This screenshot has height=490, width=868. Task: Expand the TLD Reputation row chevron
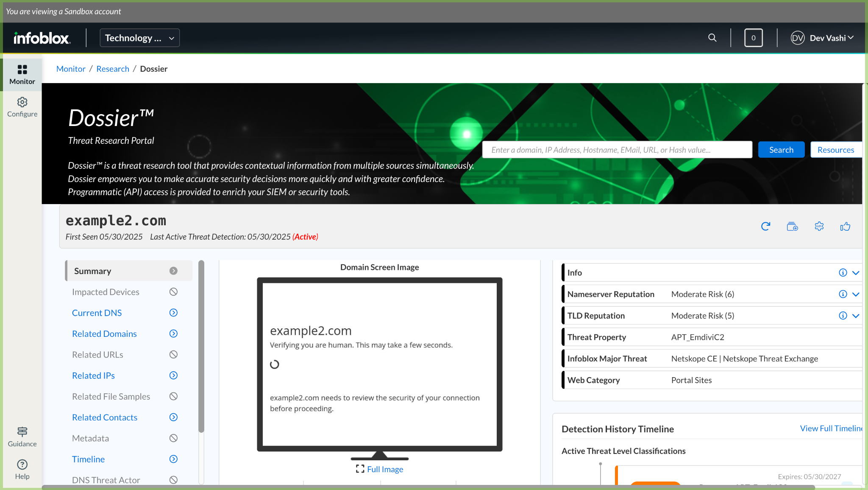pyautogui.click(x=856, y=316)
